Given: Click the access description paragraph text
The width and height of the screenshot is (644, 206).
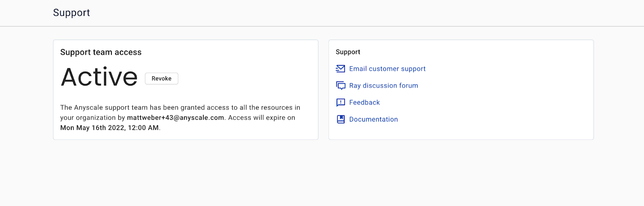Looking at the screenshot, I should click(180, 118).
